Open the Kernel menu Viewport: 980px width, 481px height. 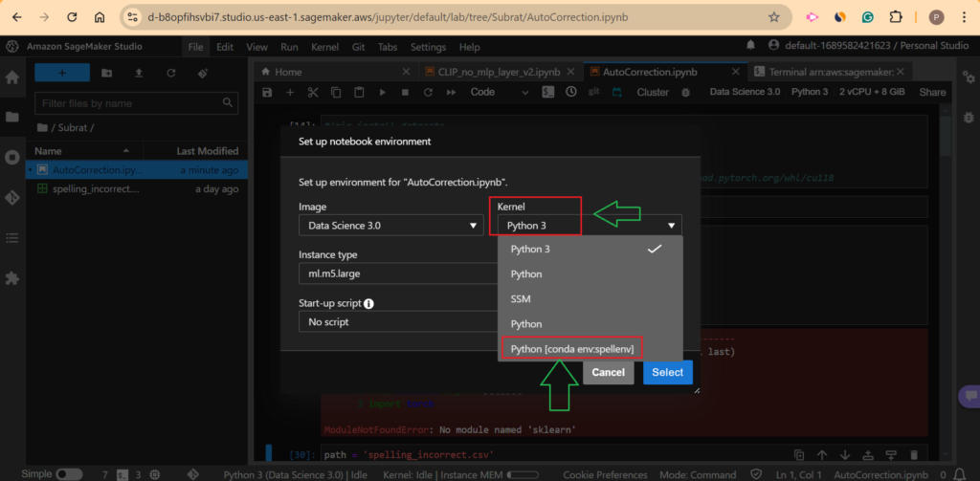click(324, 47)
